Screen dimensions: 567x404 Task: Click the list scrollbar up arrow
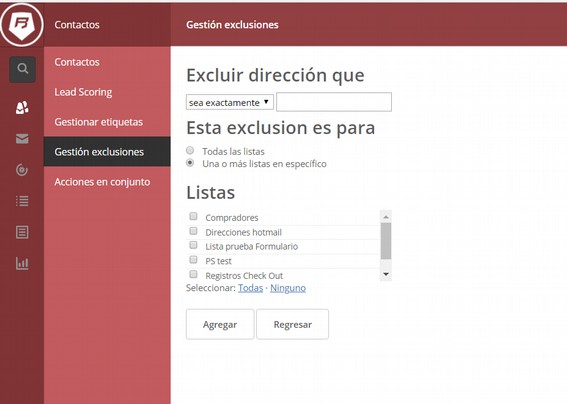(x=386, y=217)
